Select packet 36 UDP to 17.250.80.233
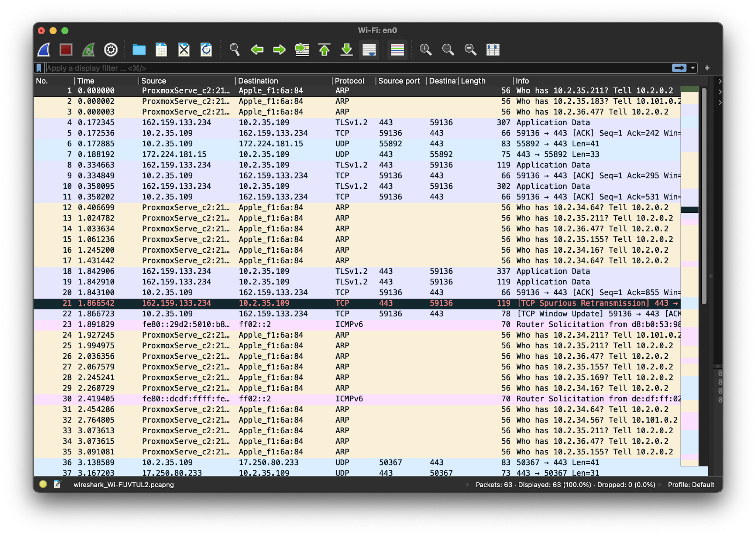This screenshot has width=756, height=536. coord(357,462)
